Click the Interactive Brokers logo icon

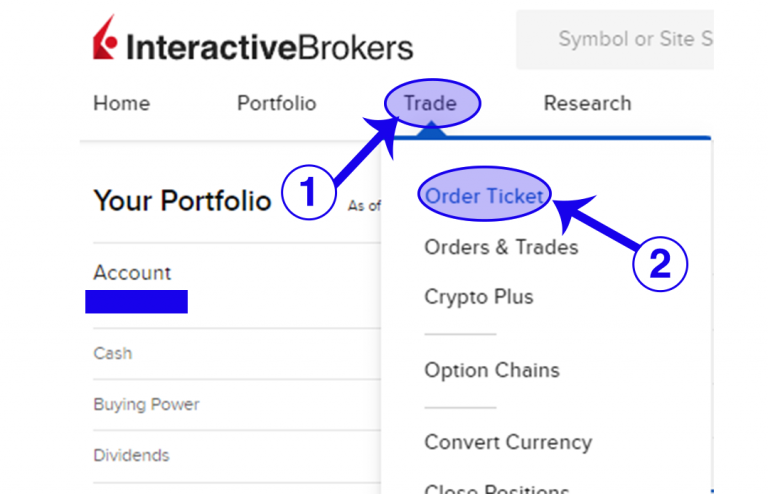105,44
